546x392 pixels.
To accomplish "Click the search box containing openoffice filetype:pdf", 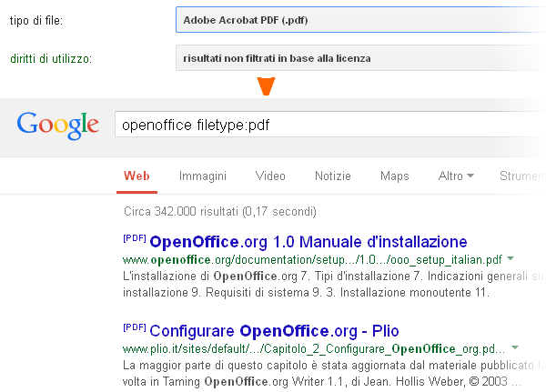I will pyautogui.click(x=318, y=125).
